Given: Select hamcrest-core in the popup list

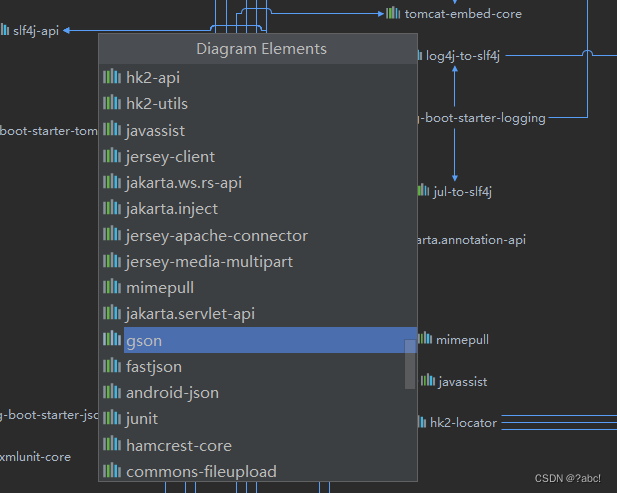Looking at the screenshot, I should (x=258, y=445).
